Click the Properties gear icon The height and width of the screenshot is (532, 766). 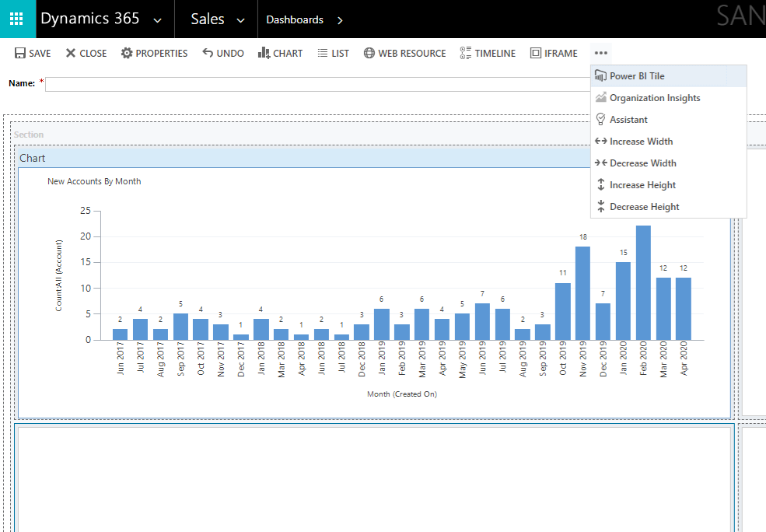[127, 53]
